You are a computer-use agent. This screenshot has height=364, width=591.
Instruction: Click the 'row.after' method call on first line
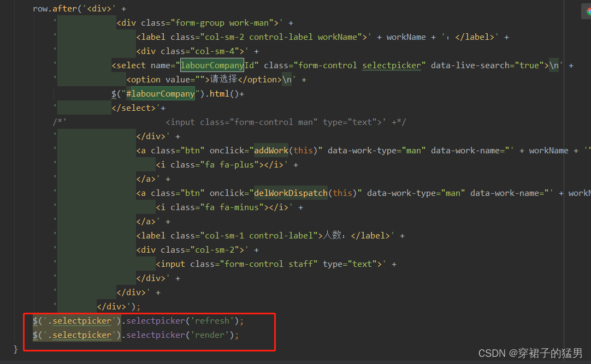(52, 8)
